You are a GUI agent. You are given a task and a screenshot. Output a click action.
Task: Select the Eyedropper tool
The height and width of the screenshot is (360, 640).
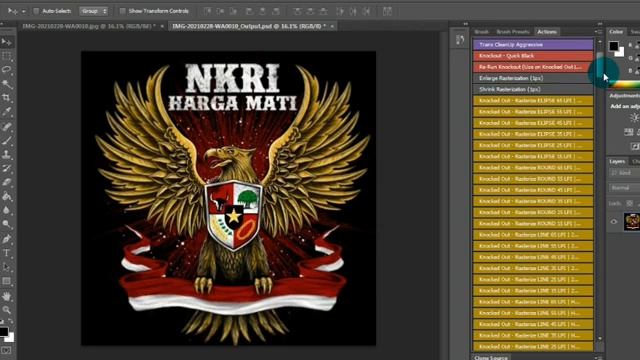7,112
